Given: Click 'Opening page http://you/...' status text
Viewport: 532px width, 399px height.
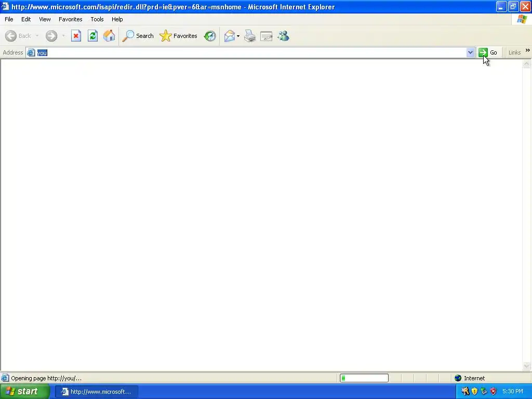Looking at the screenshot, I should [x=46, y=378].
